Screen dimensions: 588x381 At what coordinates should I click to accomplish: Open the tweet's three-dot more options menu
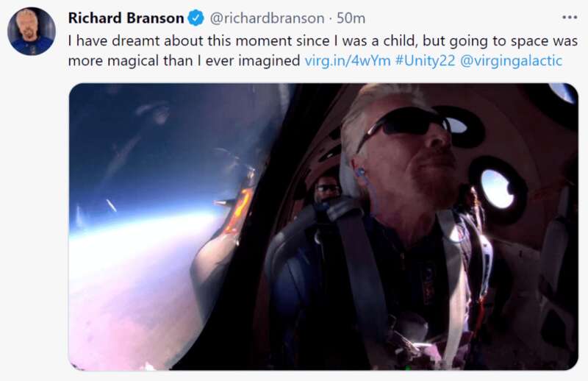click(569, 17)
